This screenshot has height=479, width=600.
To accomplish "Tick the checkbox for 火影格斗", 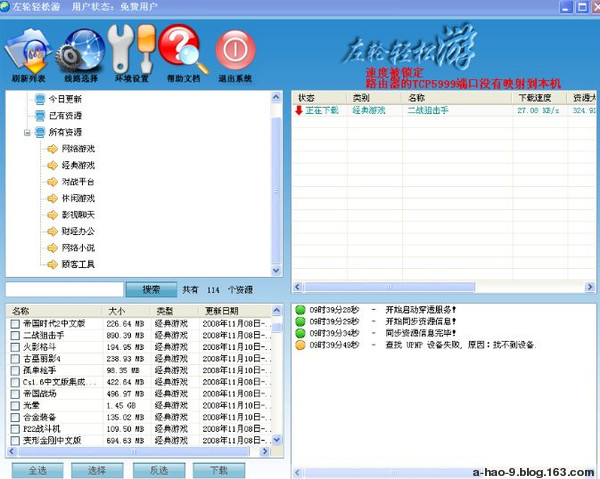I will point(14,347).
